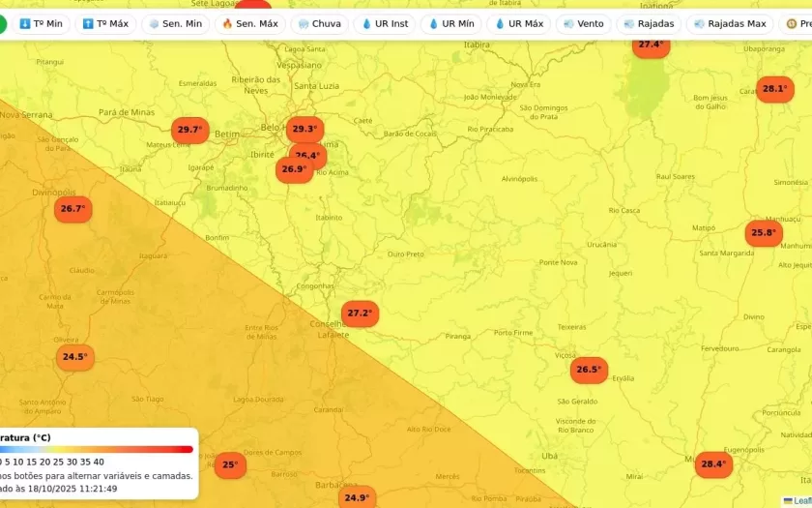The image size is (812, 508).
Task: Display UR Mín minimum humidity
Action: (451, 23)
